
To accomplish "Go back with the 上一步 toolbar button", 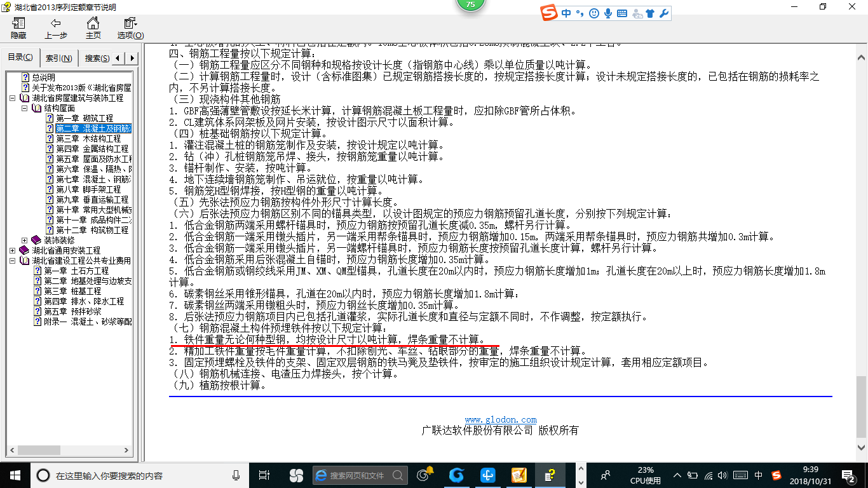I will [56, 29].
